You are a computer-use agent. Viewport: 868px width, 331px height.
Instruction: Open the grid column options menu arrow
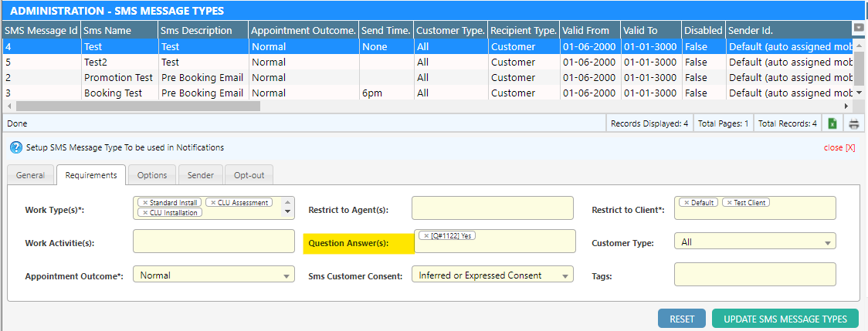[858, 28]
